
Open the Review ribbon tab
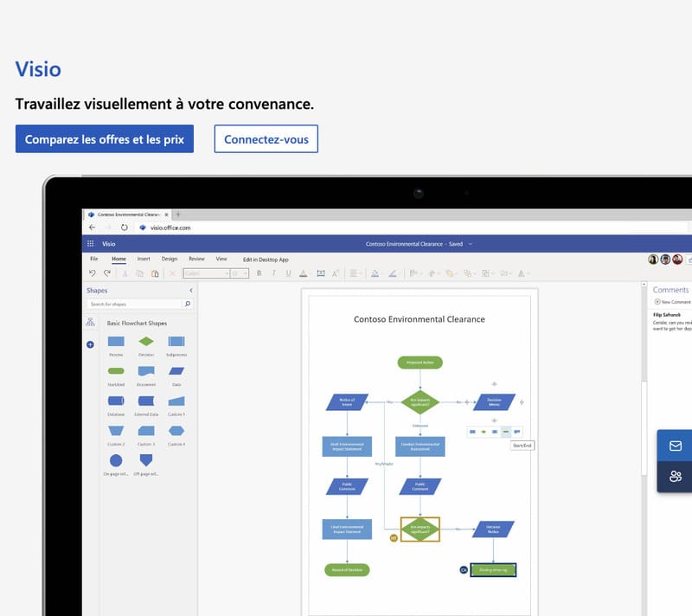[196, 259]
